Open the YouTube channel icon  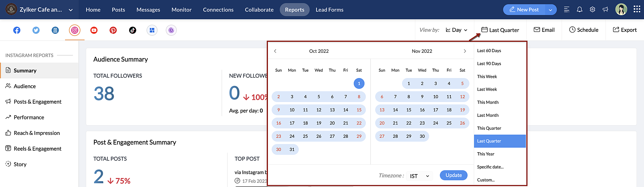click(x=94, y=30)
